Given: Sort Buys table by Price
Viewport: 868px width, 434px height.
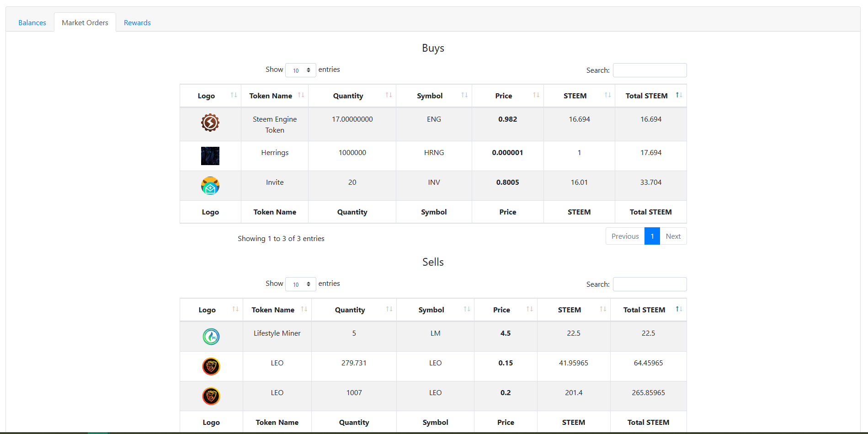Looking at the screenshot, I should [x=508, y=96].
